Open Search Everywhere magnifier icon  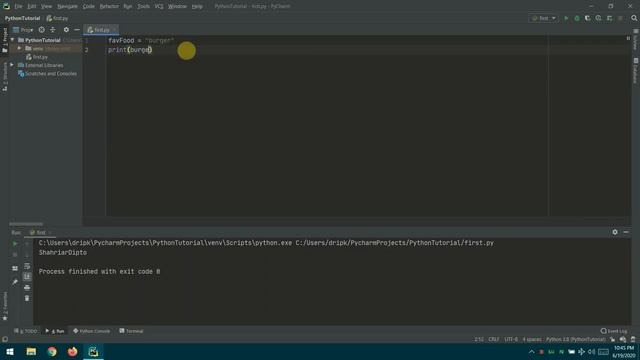click(634, 18)
